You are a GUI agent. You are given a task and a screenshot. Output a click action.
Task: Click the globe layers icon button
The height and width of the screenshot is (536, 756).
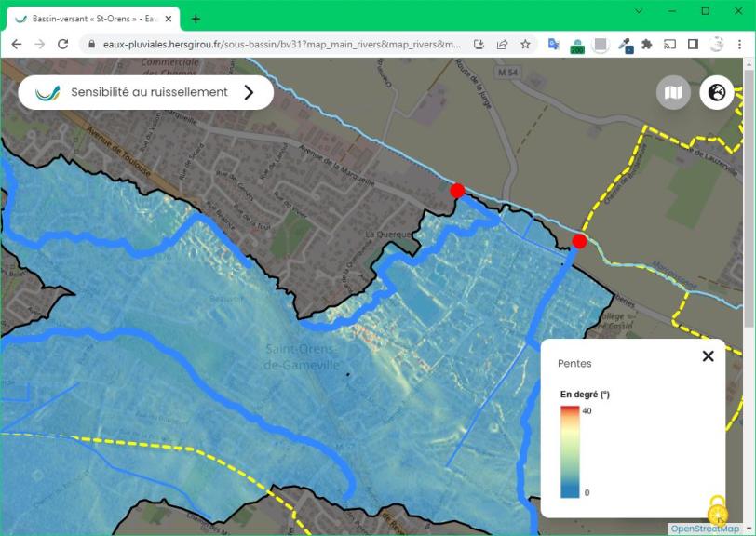(717, 92)
